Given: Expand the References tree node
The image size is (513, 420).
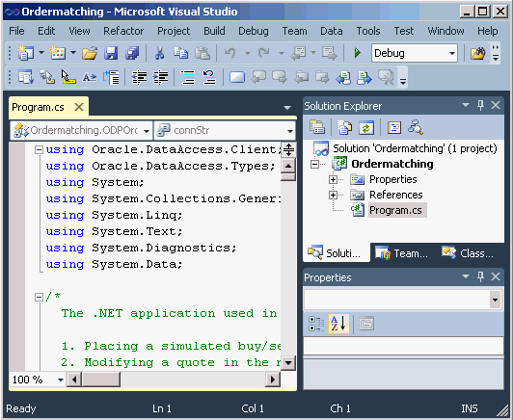Looking at the screenshot, I should tap(333, 196).
